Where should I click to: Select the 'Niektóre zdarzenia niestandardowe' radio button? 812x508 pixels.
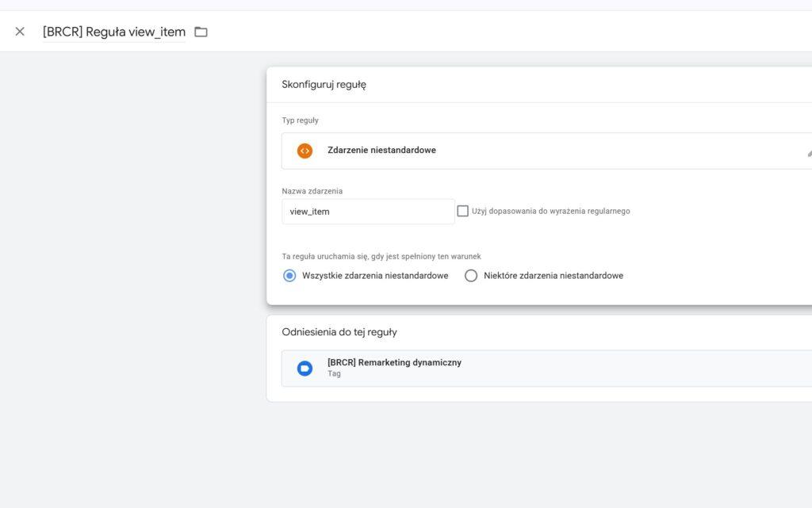pos(471,276)
